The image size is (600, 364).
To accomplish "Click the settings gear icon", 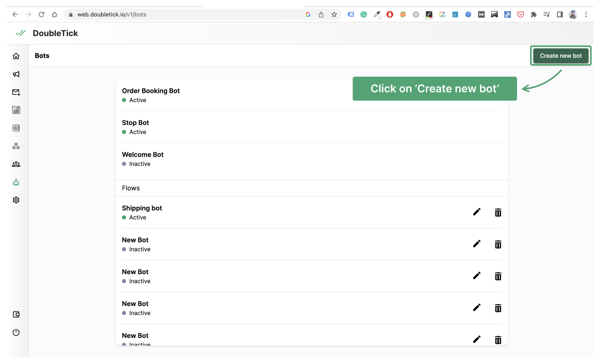I will [16, 200].
